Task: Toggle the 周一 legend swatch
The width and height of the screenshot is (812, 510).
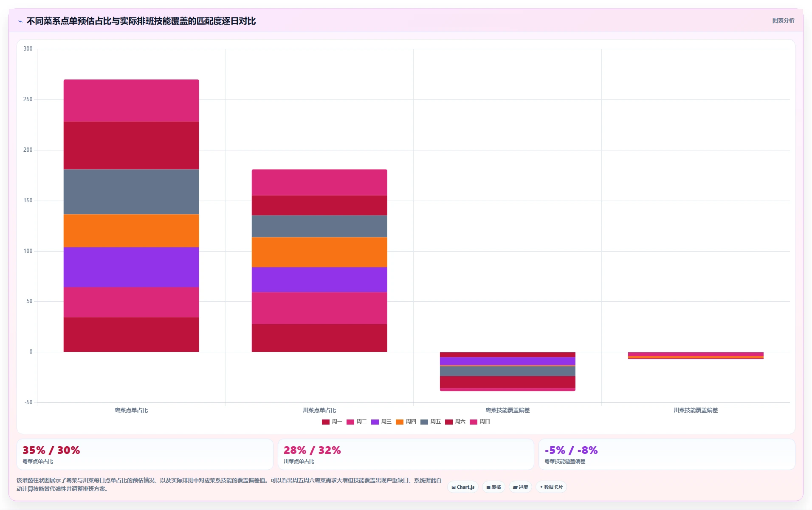Action: coord(326,422)
